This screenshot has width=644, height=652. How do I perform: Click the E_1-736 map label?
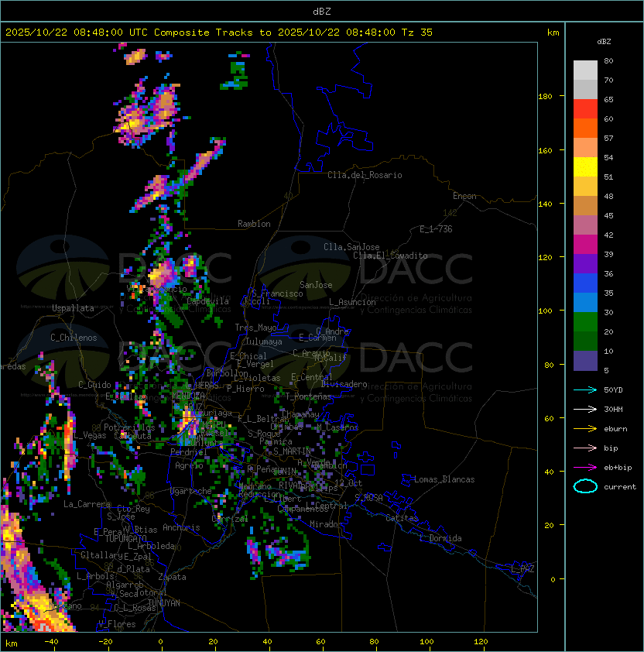(x=436, y=229)
